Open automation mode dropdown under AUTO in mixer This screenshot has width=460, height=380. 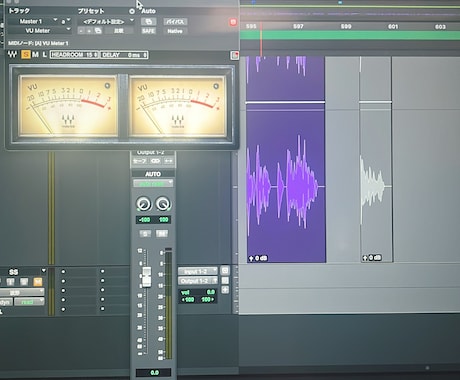(x=153, y=183)
